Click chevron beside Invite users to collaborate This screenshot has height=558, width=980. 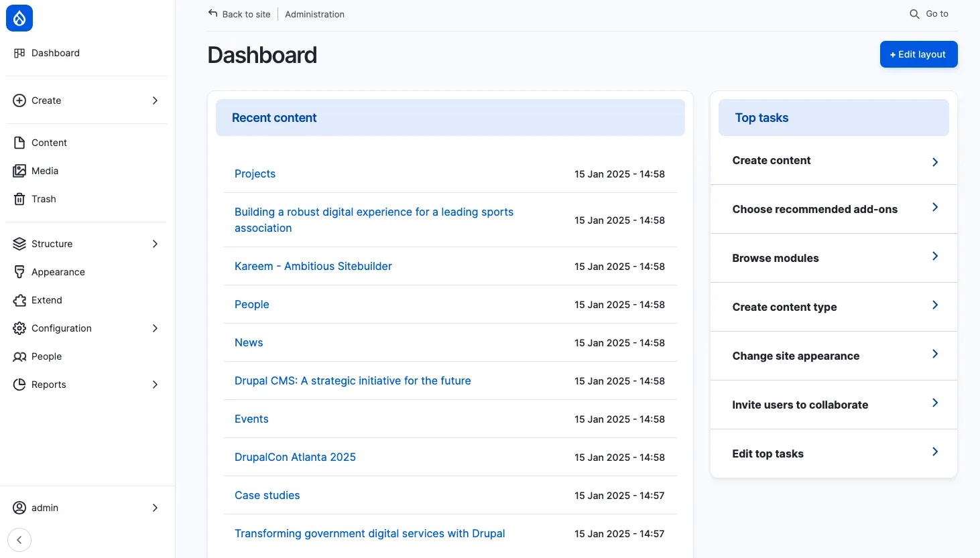point(935,403)
